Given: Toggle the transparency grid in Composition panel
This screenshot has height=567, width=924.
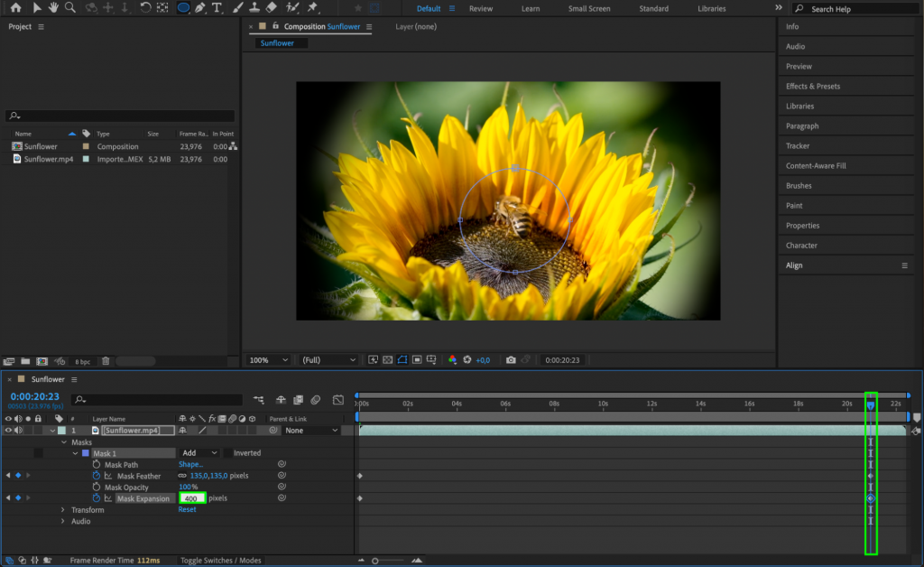Looking at the screenshot, I should [x=386, y=359].
